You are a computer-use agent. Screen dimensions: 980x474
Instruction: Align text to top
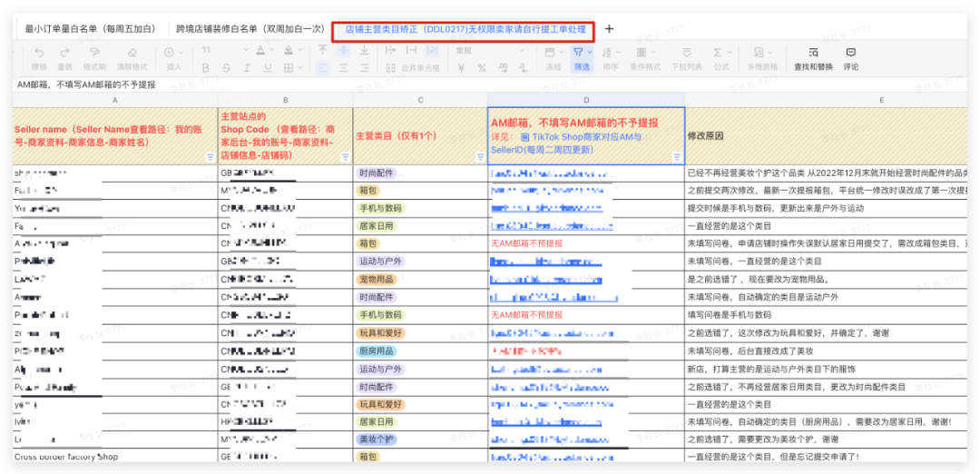coord(322,51)
